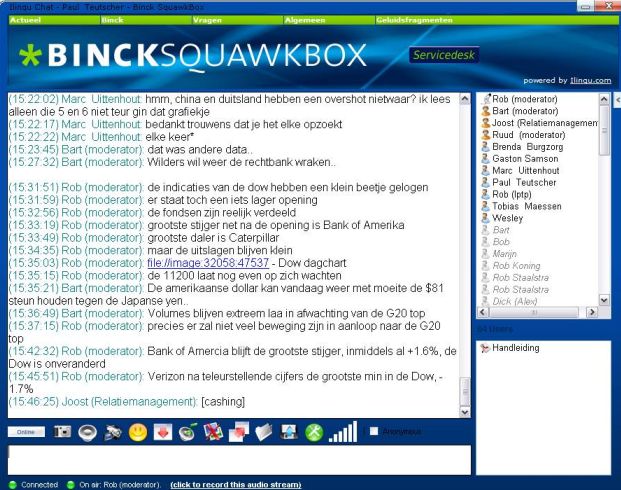621x490 pixels.
Task: Open the Geluidsfragmenten tab
Action: coord(414,20)
